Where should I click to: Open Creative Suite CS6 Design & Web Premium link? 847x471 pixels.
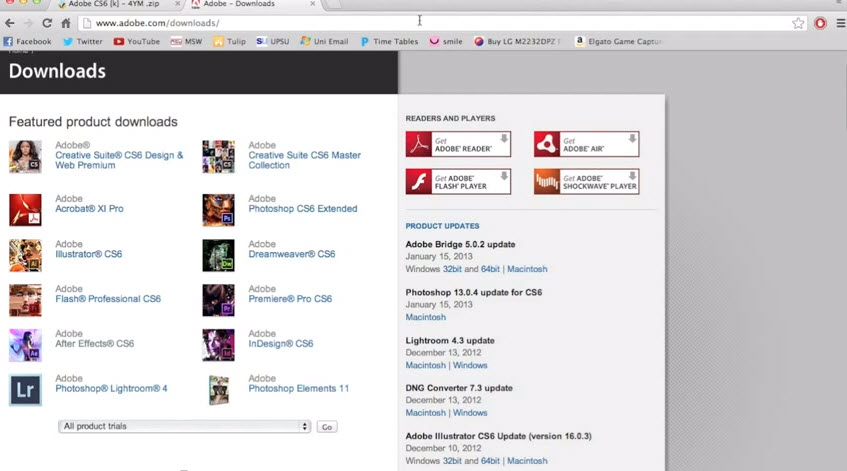119,160
